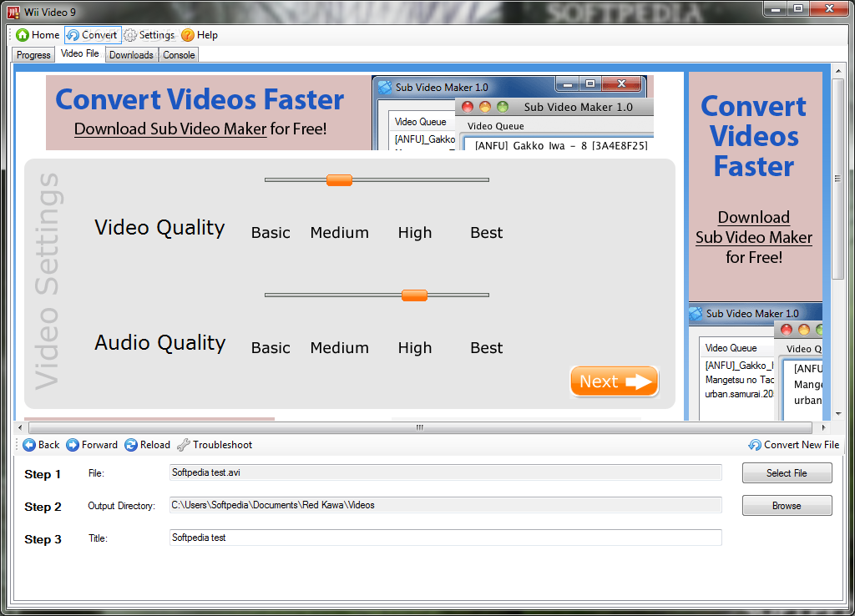Switch to the Progress tab

click(x=33, y=55)
